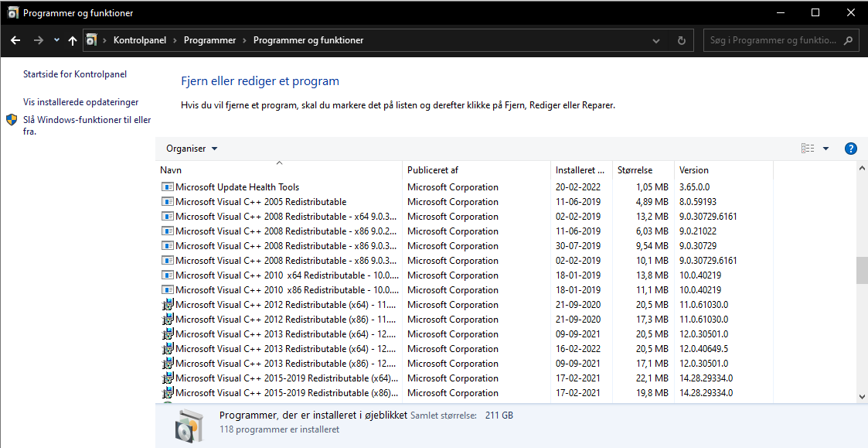Screen dimensions: 868x448
Task: Click the view options icon
Action: point(808,149)
